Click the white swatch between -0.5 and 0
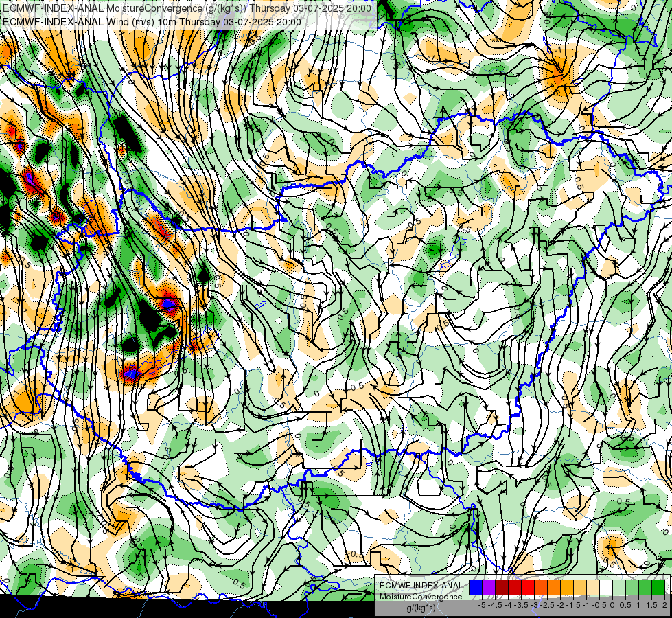This screenshot has height=618, width=672. [606, 588]
